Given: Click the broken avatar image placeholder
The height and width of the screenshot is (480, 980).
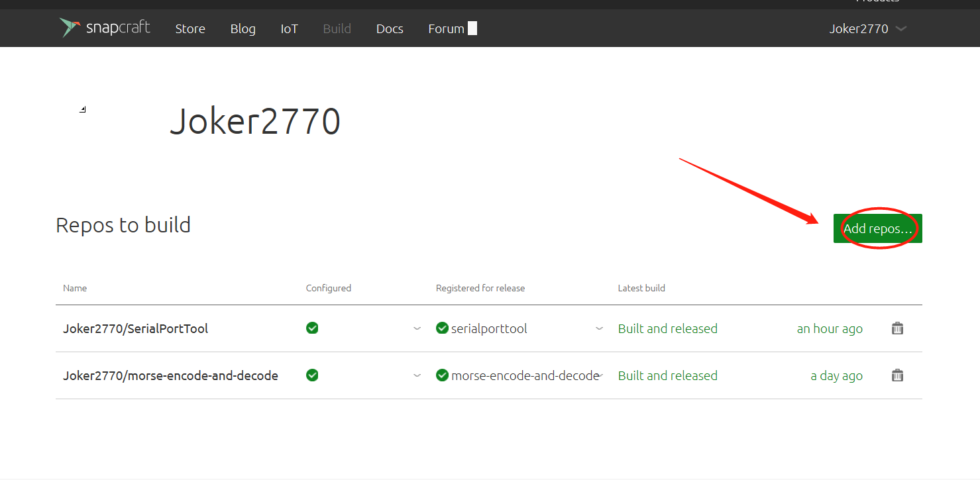Looking at the screenshot, I should tap(83, 109).
